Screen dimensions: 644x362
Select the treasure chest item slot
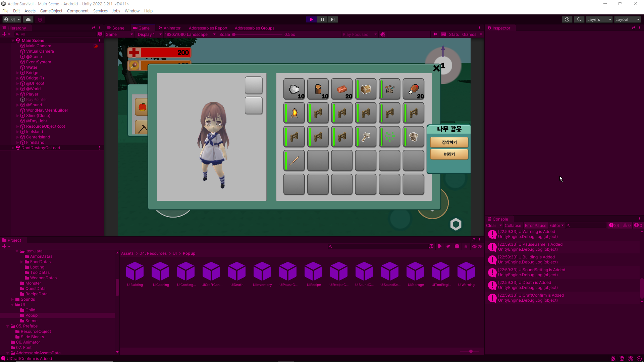click(x=366, y=89)
